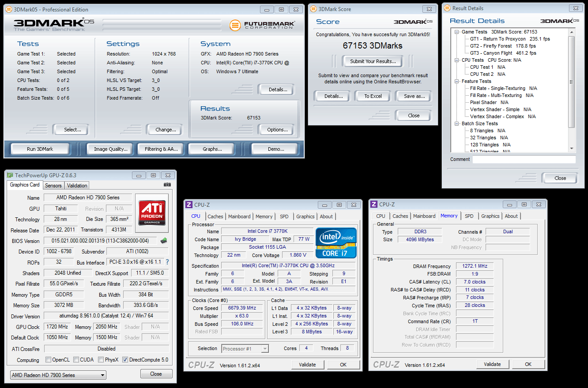The height and width of the screenshot is (388, 588).
Task: Collapse the Batch Size Tests tree node
Action: [456, 123]
